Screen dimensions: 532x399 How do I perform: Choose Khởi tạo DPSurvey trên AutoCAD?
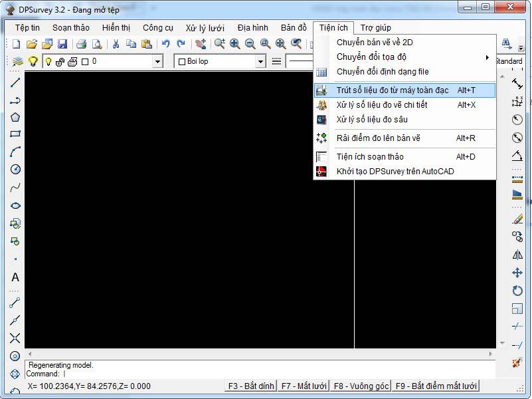404,172
